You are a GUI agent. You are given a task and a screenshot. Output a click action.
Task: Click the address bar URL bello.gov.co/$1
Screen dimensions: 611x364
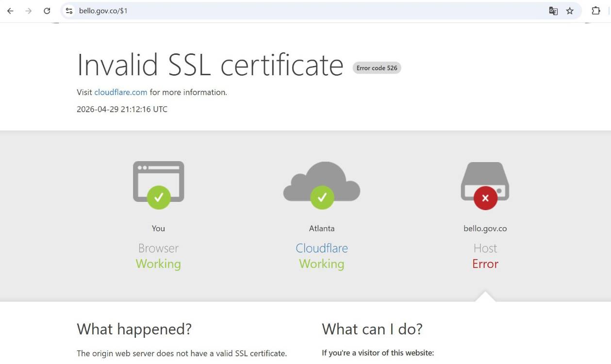click(103, 11)
